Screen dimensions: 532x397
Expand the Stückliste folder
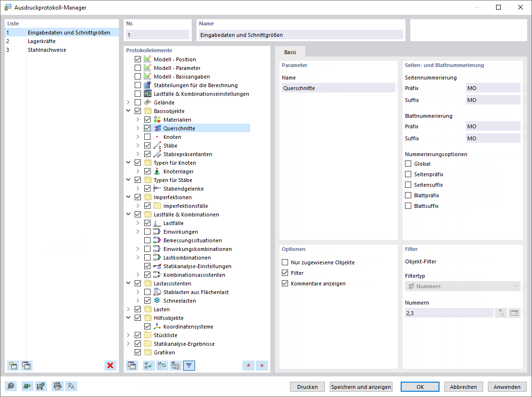128,335
